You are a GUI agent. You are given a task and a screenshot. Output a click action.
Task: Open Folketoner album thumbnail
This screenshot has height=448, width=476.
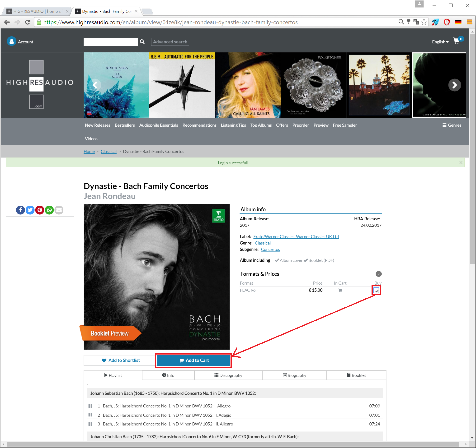click(313, 85)
